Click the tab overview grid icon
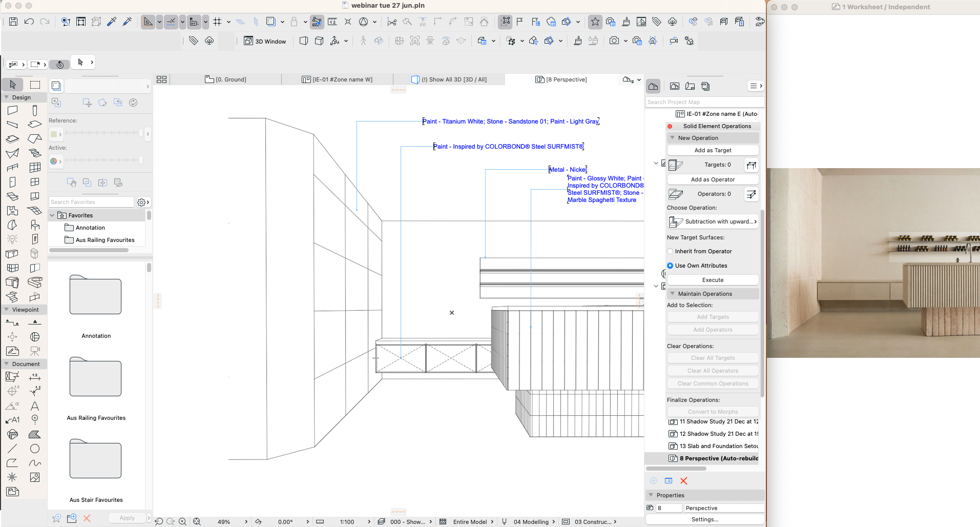 coord(161,79)
